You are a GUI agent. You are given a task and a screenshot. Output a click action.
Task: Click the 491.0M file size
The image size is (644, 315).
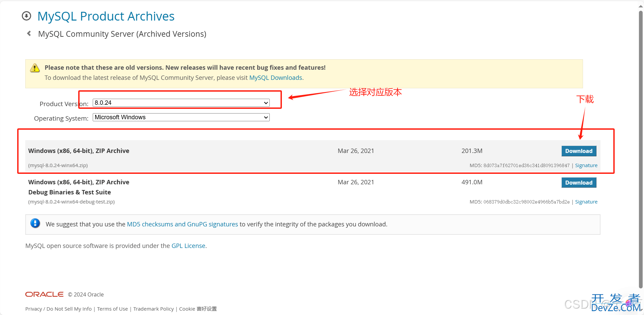pyautogui.click(x=472, y=182)
